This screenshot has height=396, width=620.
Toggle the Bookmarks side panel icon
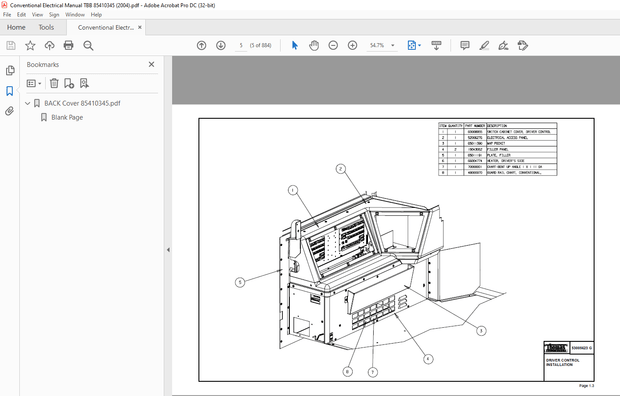point(10,91)
